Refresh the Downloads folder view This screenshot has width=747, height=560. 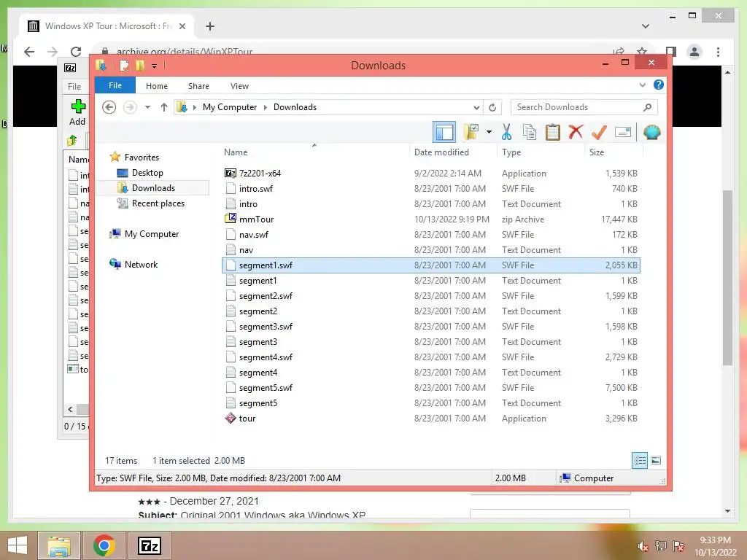coord(492,107)
